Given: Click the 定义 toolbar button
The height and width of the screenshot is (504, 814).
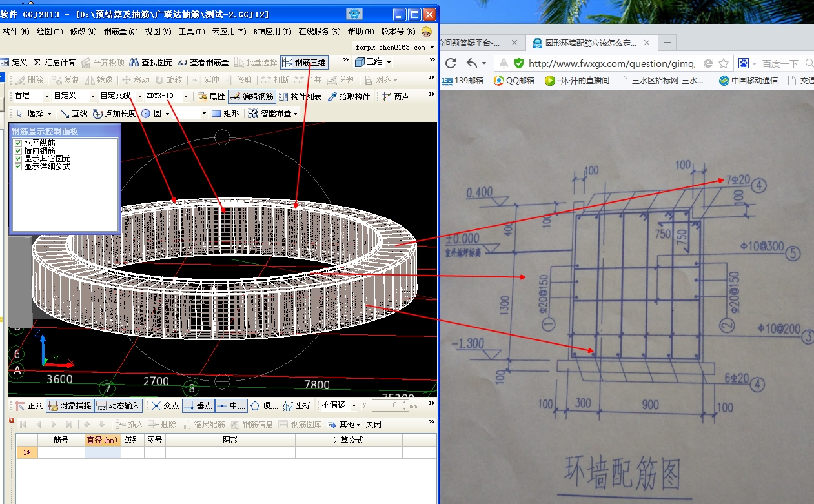Looking at the screenshot, I should [x=14, y=63].
